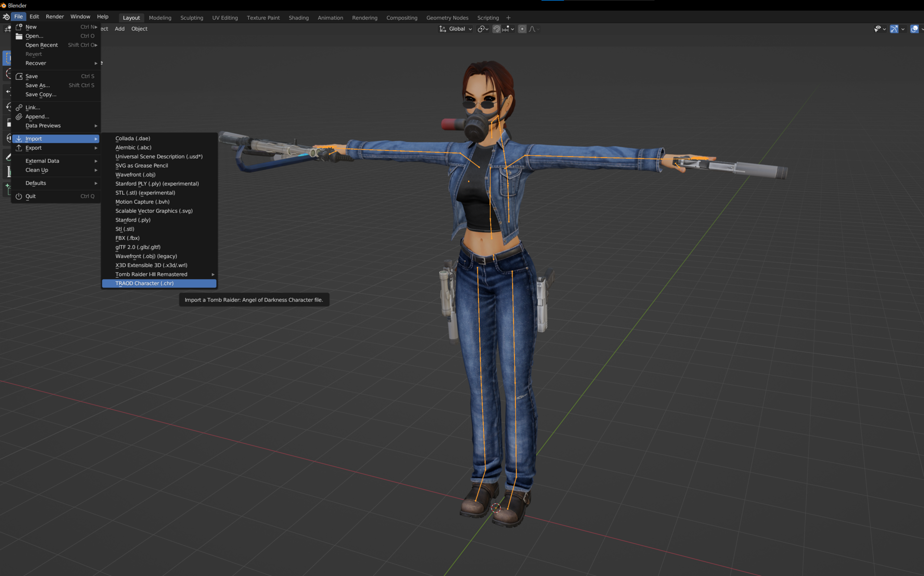The width and height of the screenshot is (924, 576).
Task: Expand the Open Recent submenu
Action: point(56,45)
